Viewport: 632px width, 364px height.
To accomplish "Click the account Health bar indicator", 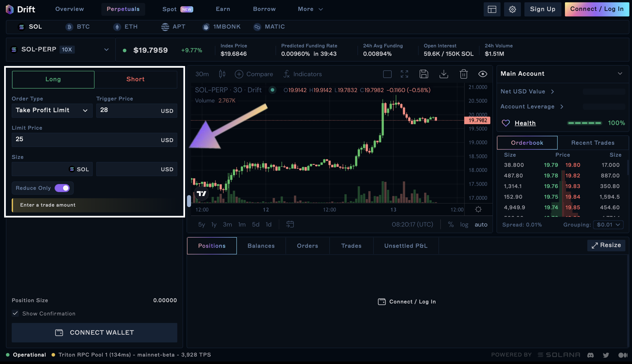I will [x=584, y=123].
